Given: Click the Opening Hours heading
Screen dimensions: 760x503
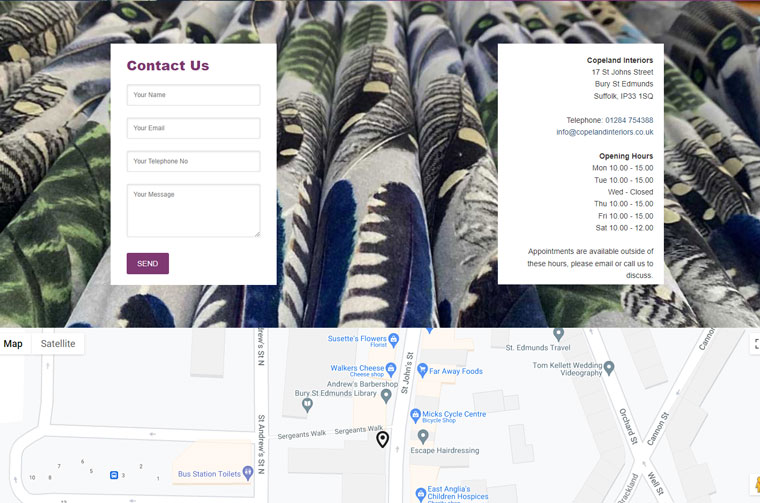Looking at the screenshot, I should pyautogui.click(x=626, y=156).
